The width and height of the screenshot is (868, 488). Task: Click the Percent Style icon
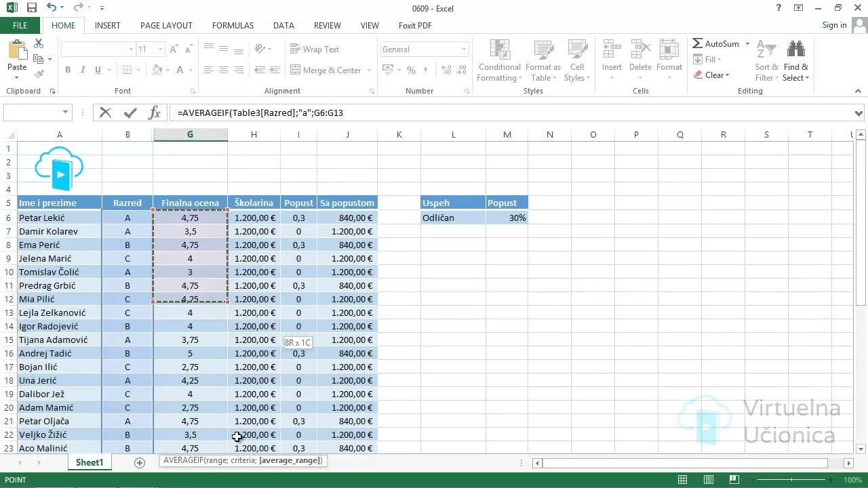(x=411, y=70)
